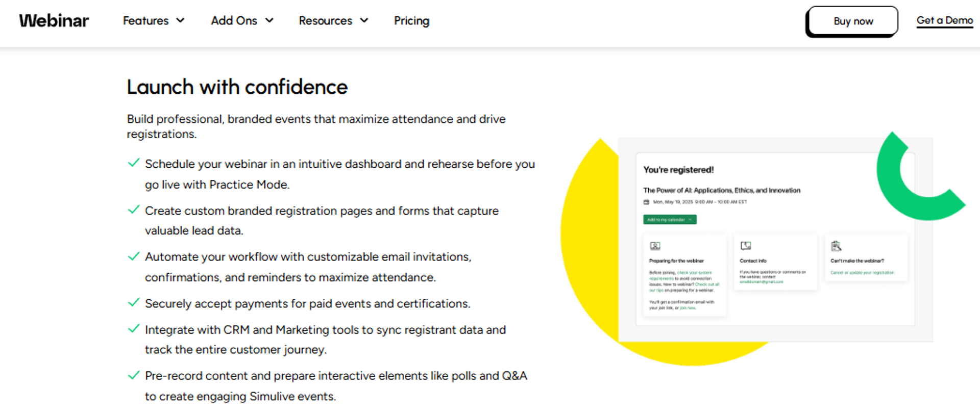The height and width of the screenshot is (416, 980).
Task: Click text 'to create engaging Simulive events.'
Action: pos(240,396)
